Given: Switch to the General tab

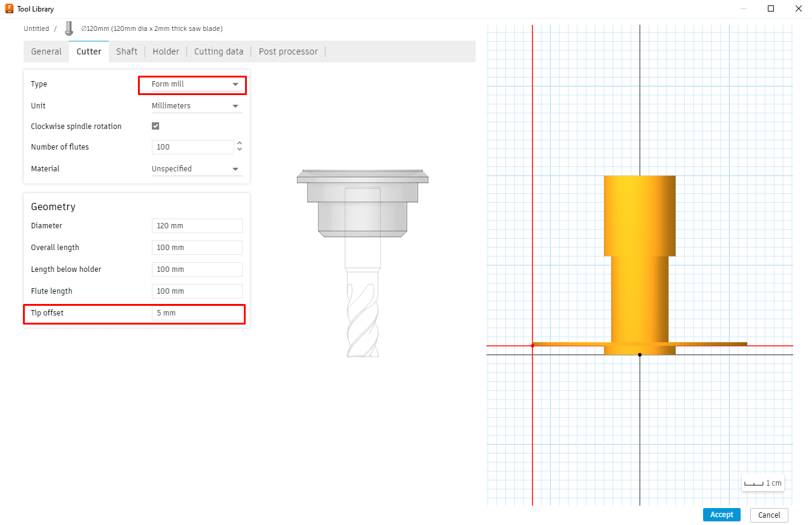Looking at the screenshot, I should tap(46, 51).
